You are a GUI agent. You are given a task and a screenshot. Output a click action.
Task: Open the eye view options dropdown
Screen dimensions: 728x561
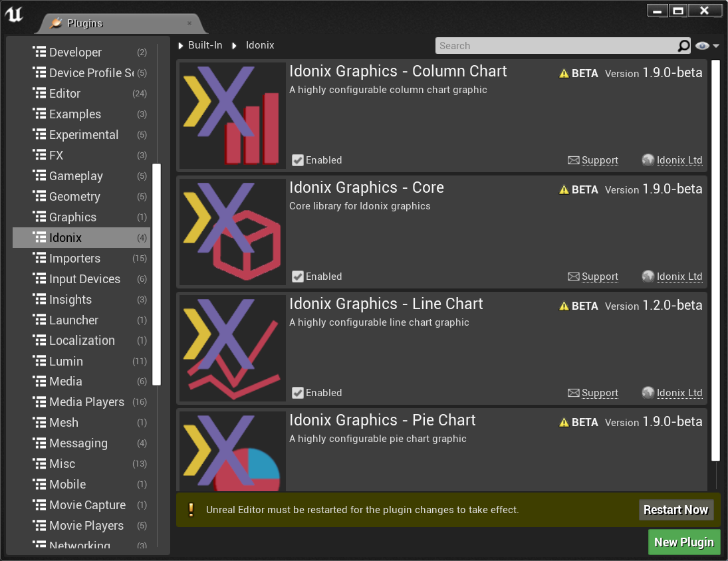(x=707, y=45)
